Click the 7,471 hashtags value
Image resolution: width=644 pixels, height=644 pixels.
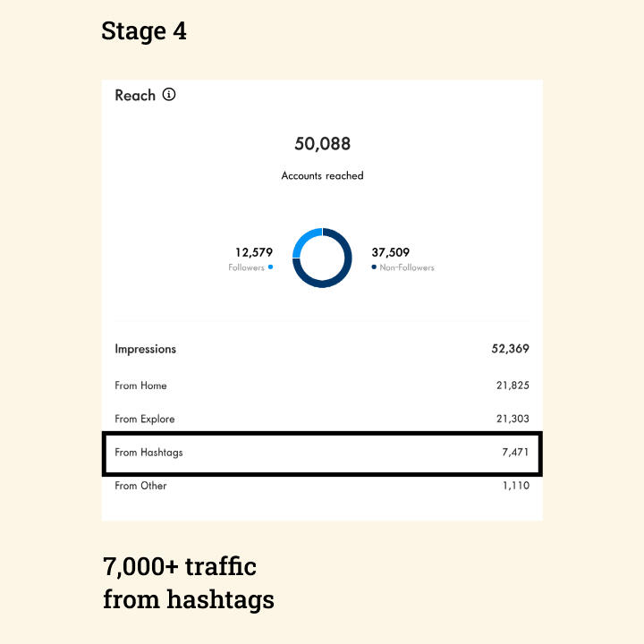click(515, 453)
